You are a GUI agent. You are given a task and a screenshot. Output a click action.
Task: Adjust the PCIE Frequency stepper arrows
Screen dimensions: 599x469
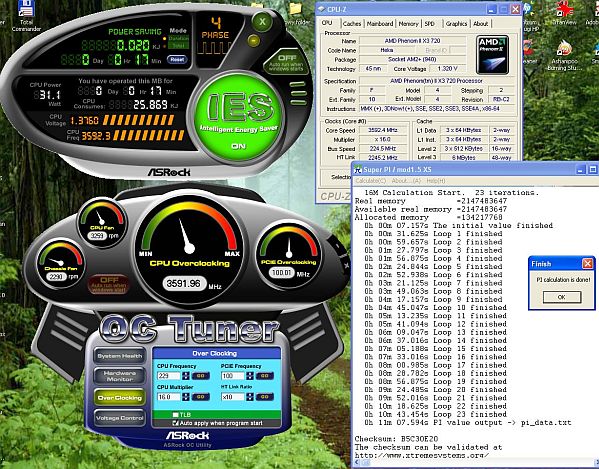coord(250,376)
